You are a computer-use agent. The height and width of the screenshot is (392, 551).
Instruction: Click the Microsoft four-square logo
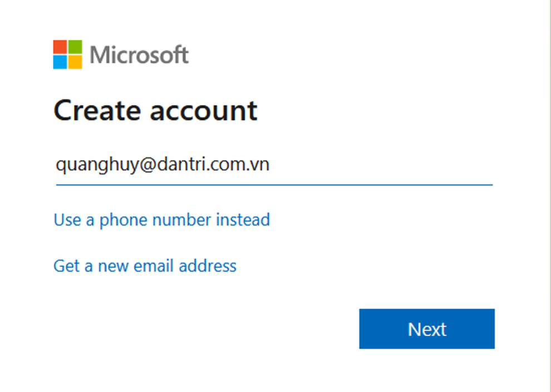[x=67, y=54]
